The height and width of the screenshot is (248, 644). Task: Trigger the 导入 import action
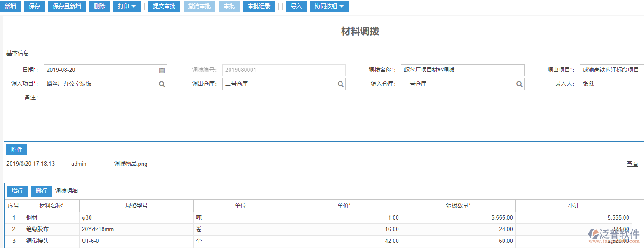pyautogui.click(x=296, y=6)
